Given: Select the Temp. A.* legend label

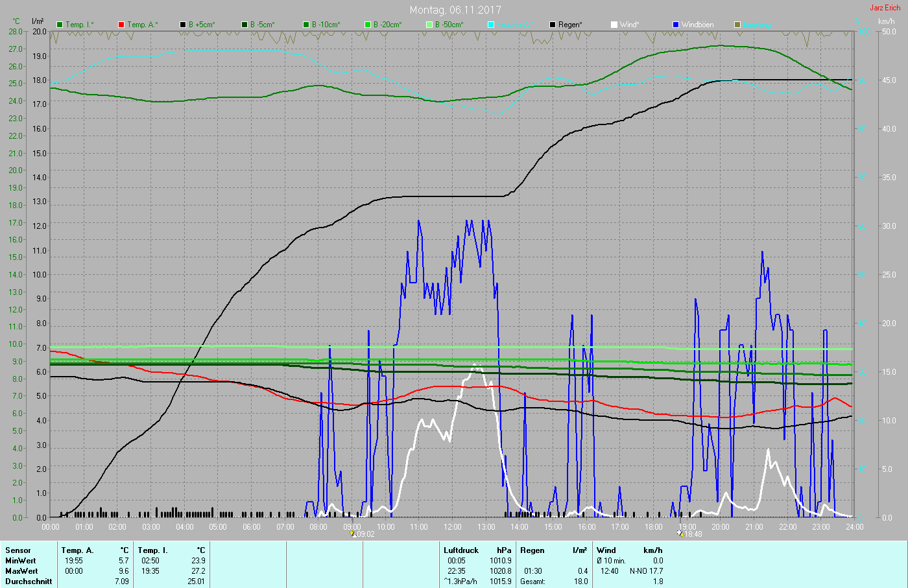Looking at the screenshot, I should [143, 25].
